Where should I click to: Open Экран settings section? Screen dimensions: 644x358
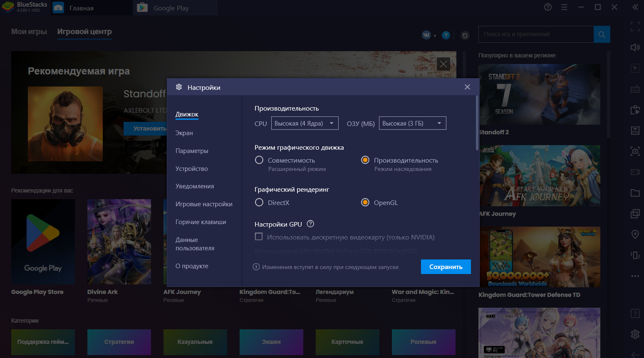pos(184,133)
